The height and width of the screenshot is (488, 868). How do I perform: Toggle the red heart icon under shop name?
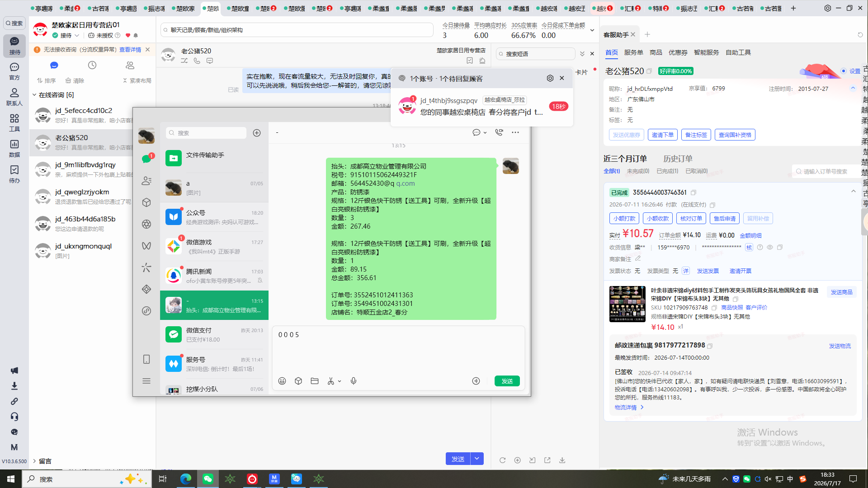tap(128, 35)
